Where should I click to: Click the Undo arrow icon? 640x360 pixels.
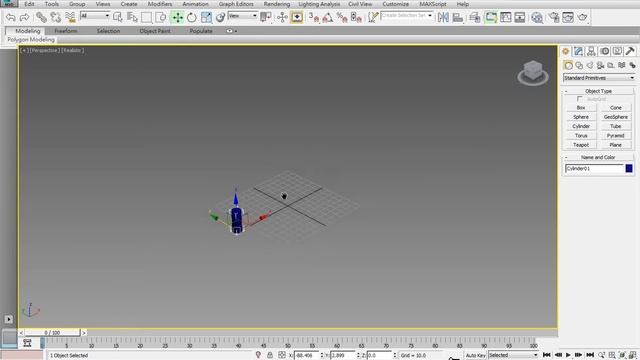[11, 17]
